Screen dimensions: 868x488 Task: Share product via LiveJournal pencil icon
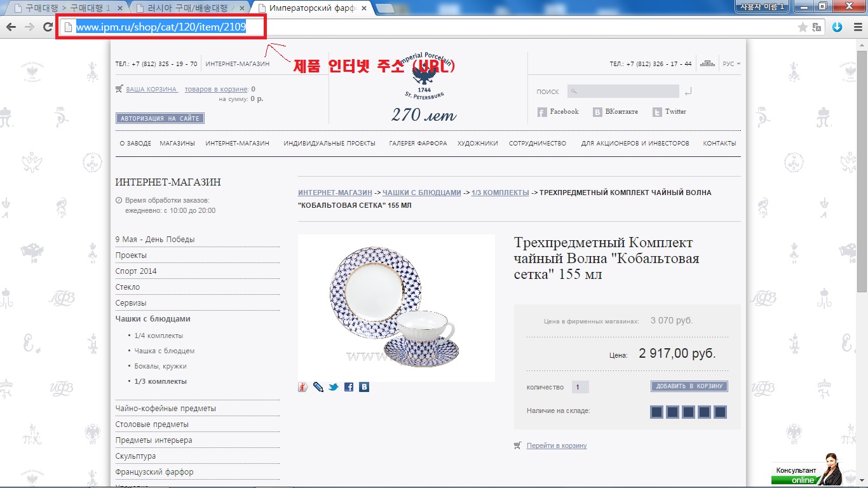[318, 387]
